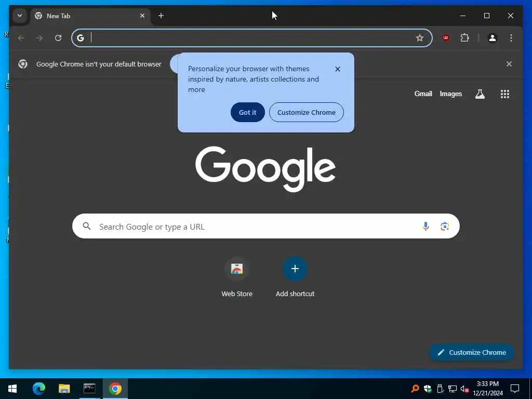Open Windows Security tray icon
Image resolution: width=532 pixels, height=399 pixels.
(428, 389)
